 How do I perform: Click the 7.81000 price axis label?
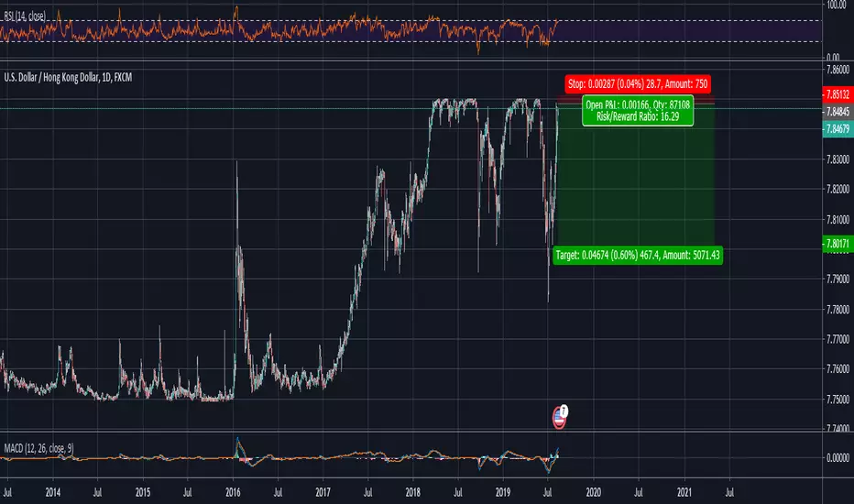(838, 220)
